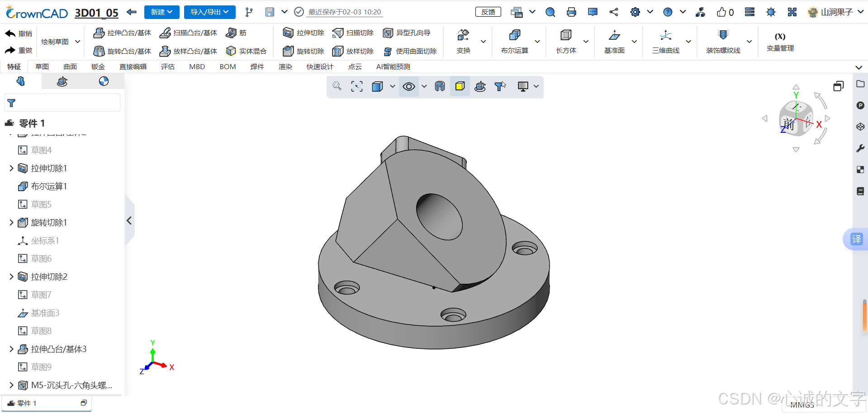The width and height of the screenshot is (868, 413).
Task: Select the 装饰螺纹线 cosmetic thread tool
Action: coord(723,42)
